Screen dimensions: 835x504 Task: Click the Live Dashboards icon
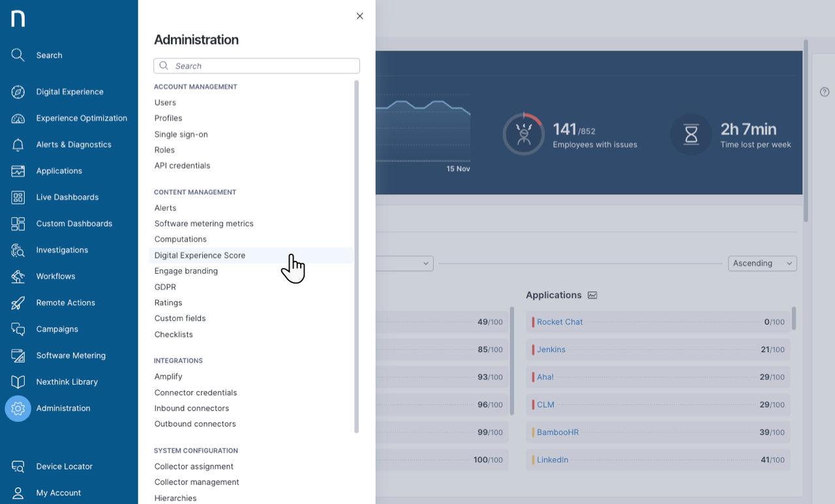18,198
